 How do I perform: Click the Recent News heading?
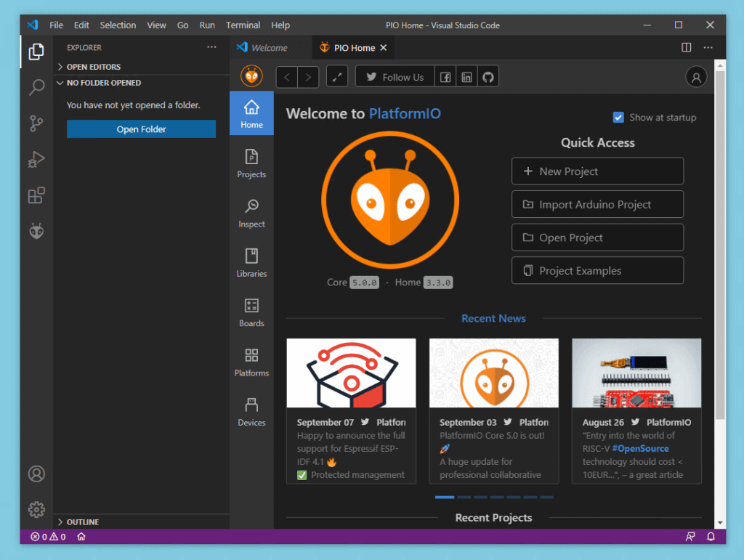[493, 319]
